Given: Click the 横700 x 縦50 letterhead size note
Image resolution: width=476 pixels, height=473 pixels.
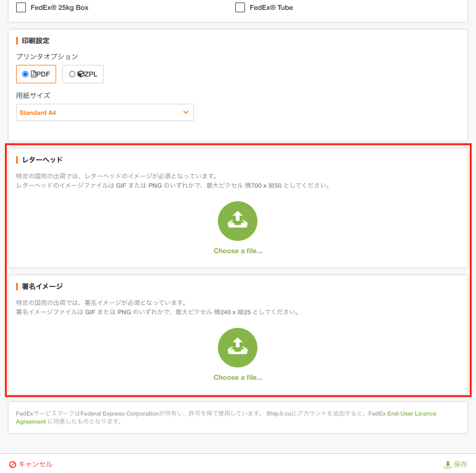Looking at the screenshot, I should [263, 185].
